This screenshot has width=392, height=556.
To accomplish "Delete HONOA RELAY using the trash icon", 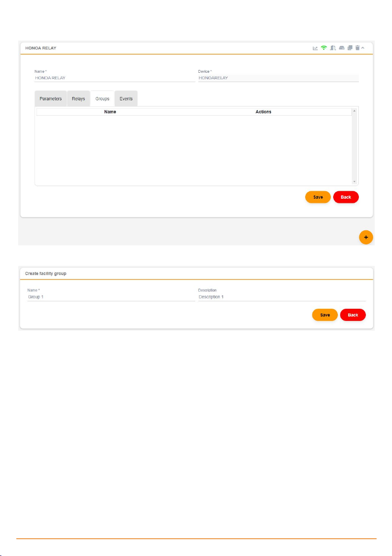I will coord(357,48).
